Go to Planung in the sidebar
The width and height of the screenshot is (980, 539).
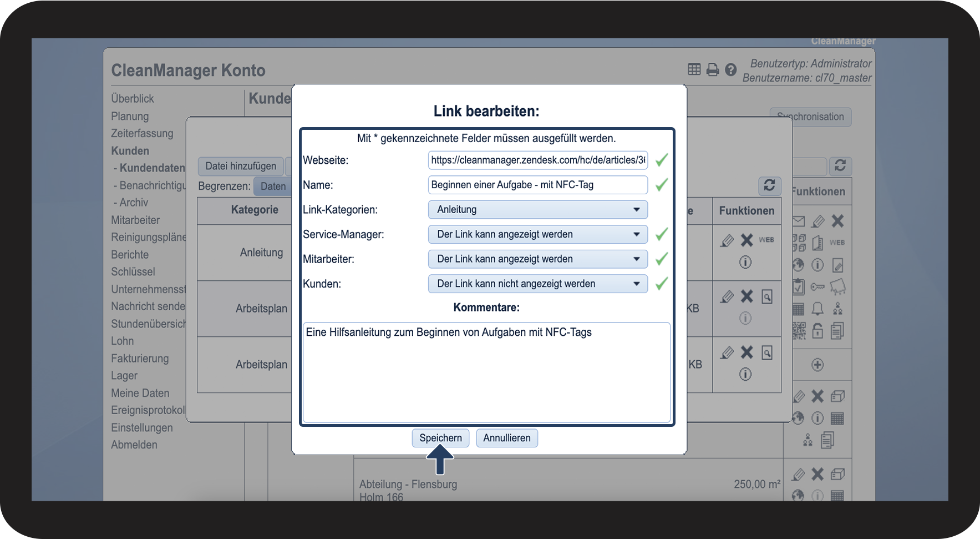coord(130,117)
